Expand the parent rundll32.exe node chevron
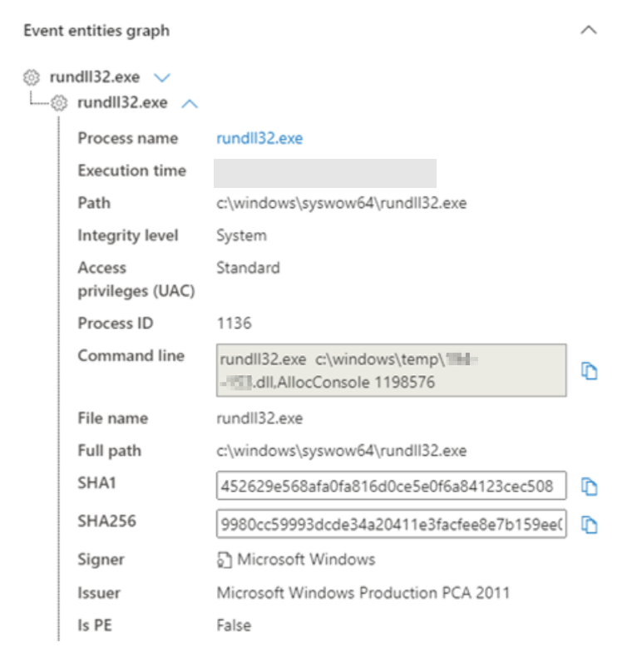The height and width of the screenshot is (672, 627). point(161,77)
